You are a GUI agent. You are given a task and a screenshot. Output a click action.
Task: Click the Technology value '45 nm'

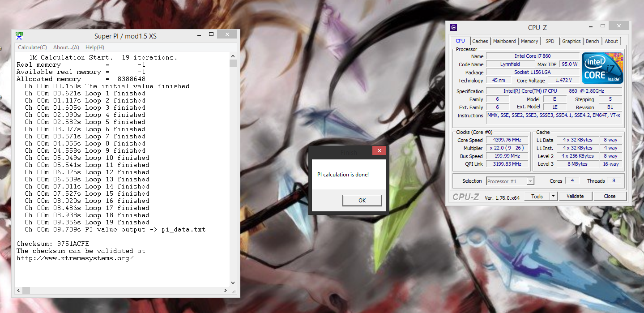click(x=498, y=80)
